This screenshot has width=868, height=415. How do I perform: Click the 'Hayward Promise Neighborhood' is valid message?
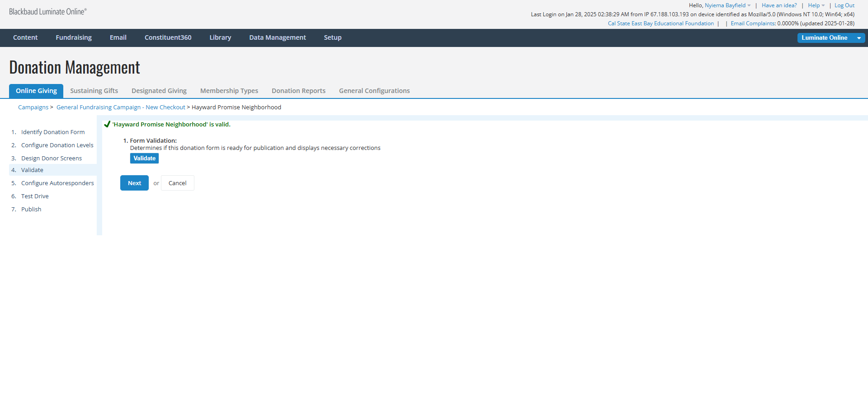click(x=171, y=125)
